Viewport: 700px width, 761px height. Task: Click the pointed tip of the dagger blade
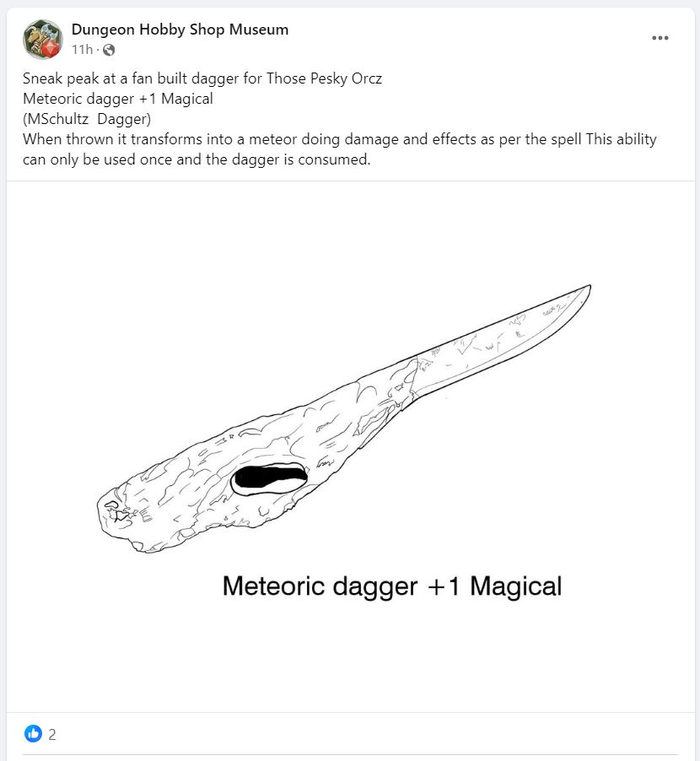[587, 289]
